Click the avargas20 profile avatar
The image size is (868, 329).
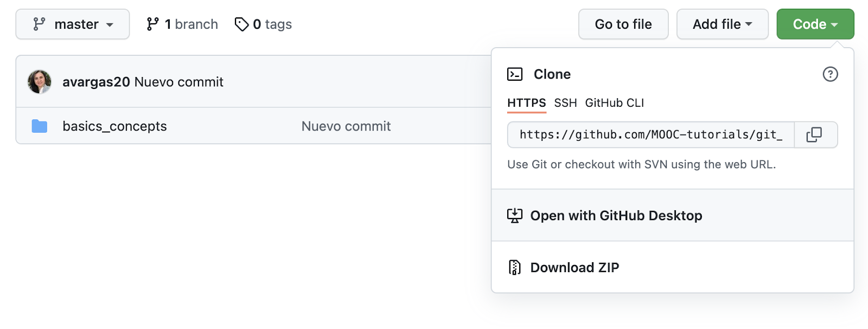[40, 82]
